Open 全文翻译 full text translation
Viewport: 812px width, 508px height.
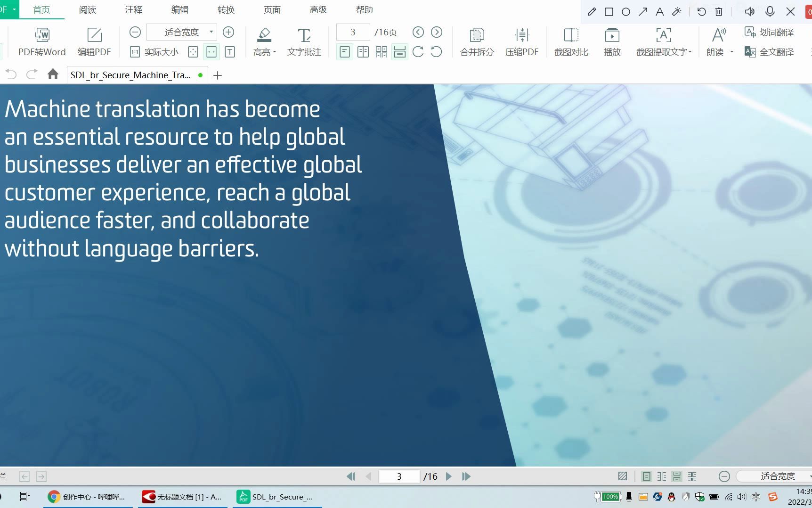(769, 52)
